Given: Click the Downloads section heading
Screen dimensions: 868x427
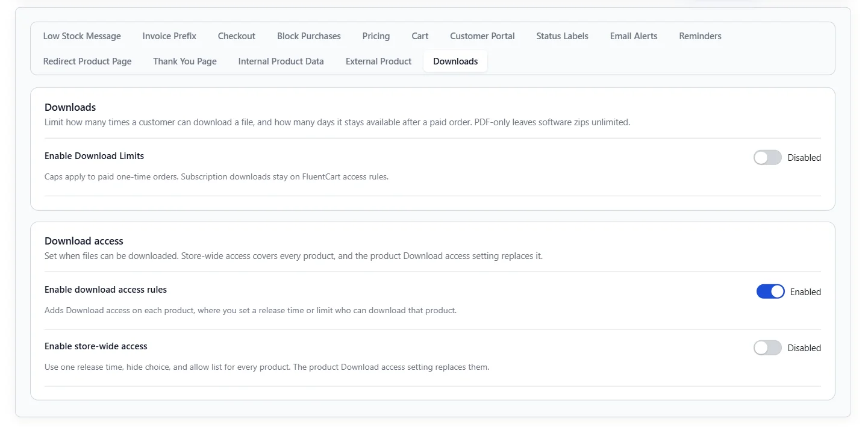Looking at the screenshot, I should point(70,107).
